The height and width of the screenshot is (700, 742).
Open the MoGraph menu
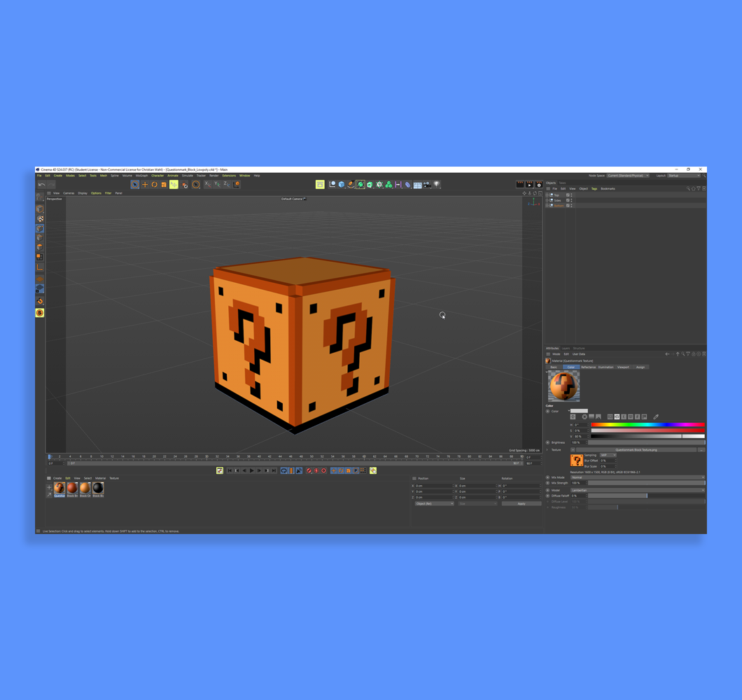tap(141, 176)
